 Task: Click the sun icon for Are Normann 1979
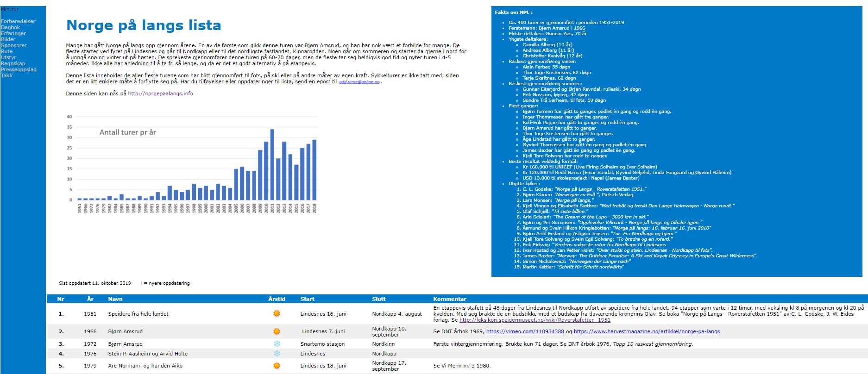pyautogui.click(x=277, y=366)
